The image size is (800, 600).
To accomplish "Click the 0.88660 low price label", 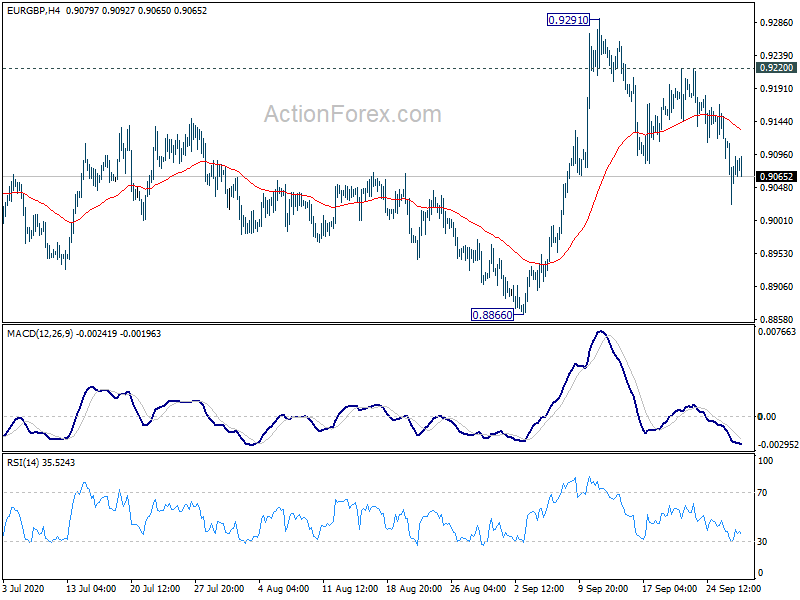I will (x=492, y=315).
